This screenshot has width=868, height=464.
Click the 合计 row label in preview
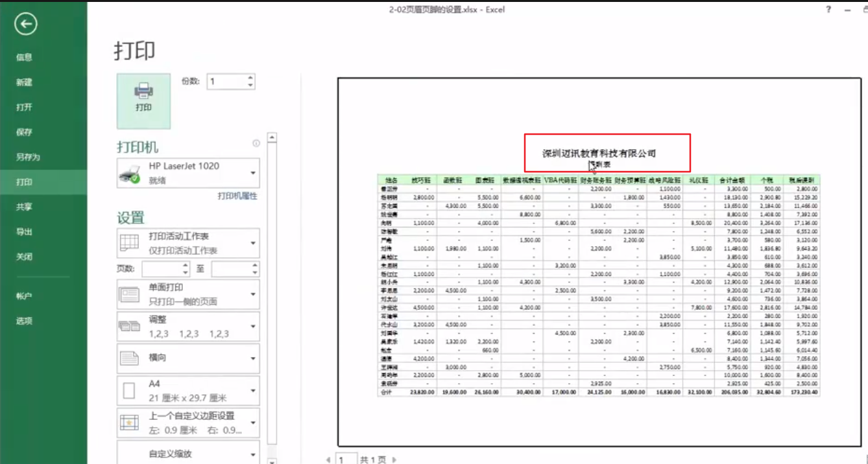coord(387,392)
